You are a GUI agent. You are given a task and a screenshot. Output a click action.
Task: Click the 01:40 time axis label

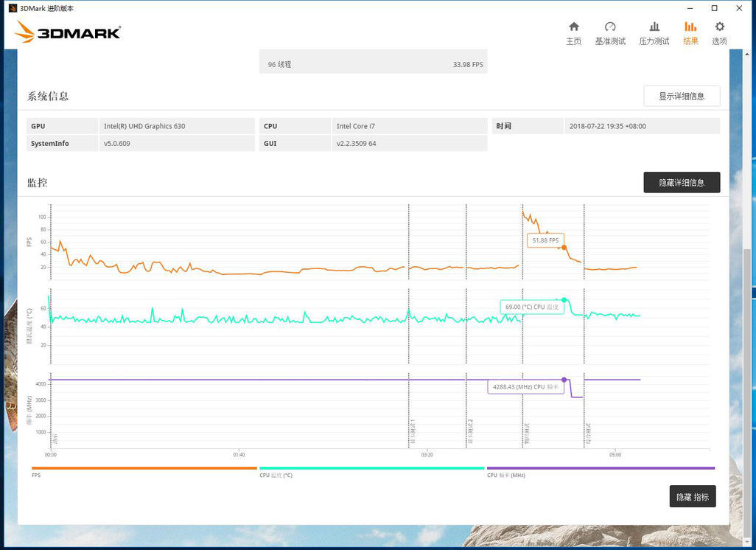click(239, 454)
